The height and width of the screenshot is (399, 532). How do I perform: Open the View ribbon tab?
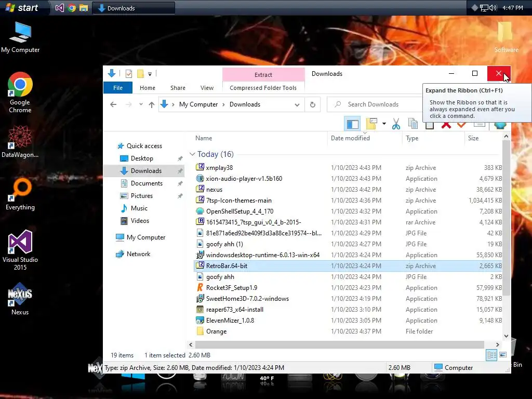(207, 87)
